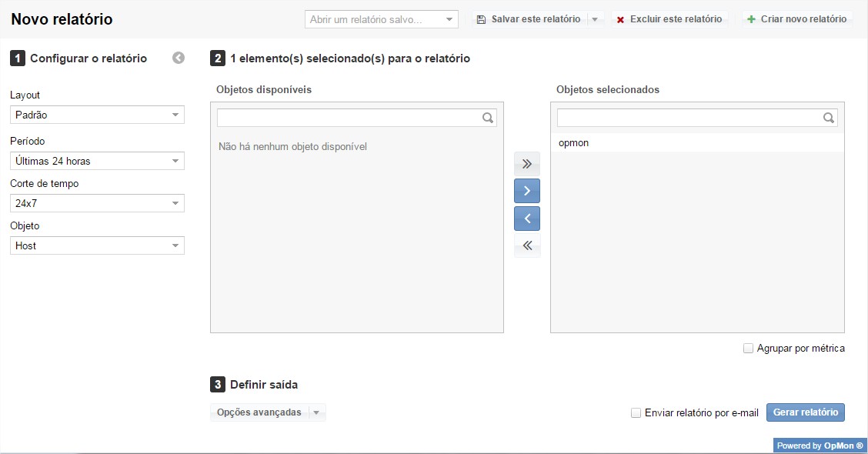Open the Salvar este relatório arrow menu
This screenshot has height=454, width=868.
click(x=595, y=19)
